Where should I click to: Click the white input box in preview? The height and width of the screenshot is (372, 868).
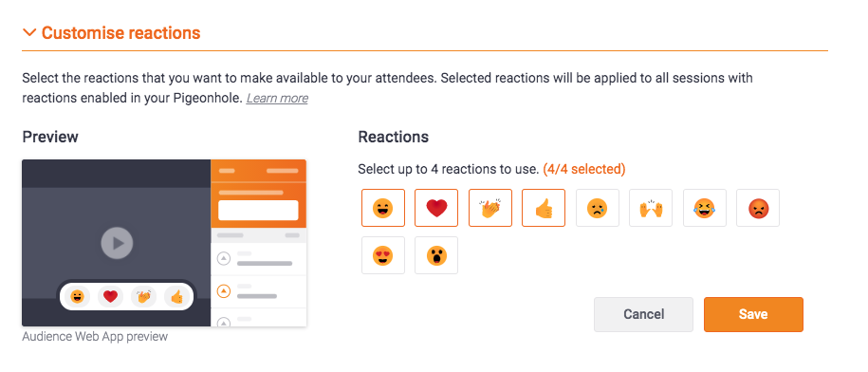click(x=259, y=211)
